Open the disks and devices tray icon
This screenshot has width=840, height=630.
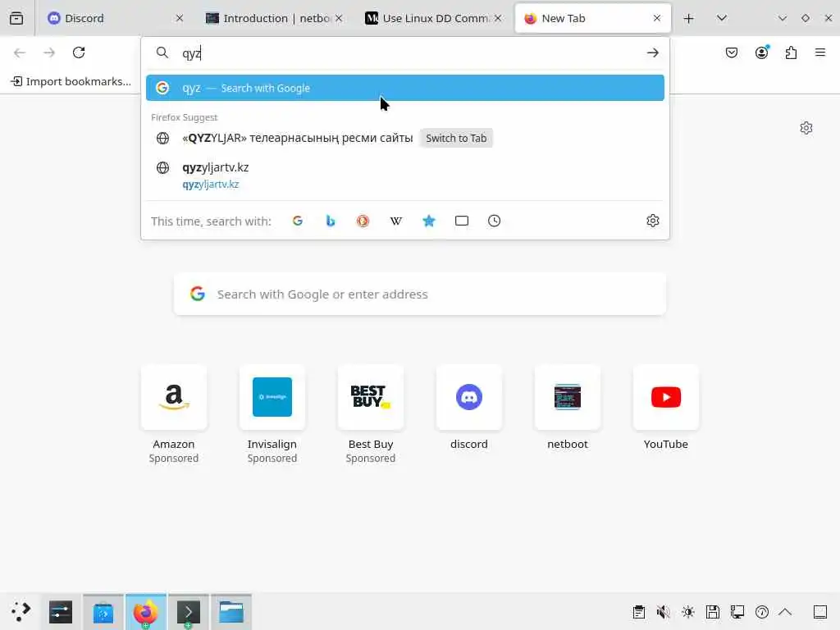[713, 612]
